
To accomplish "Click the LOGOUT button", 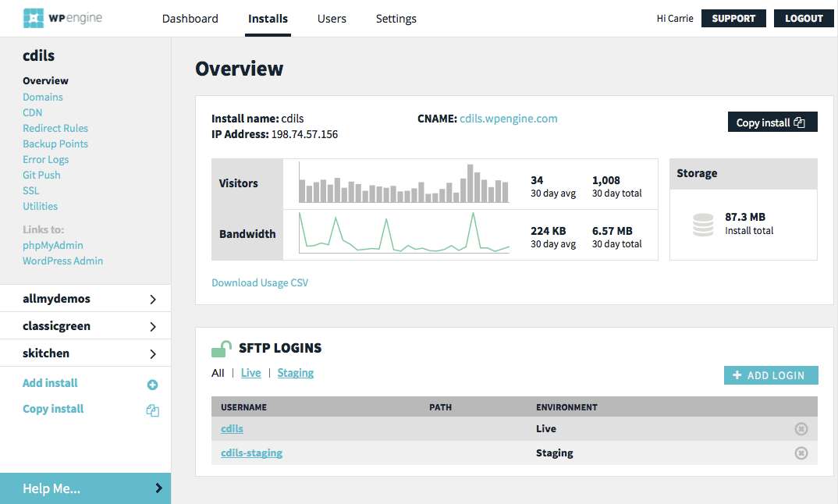I will pyautogui.click(x=804, y=18).
